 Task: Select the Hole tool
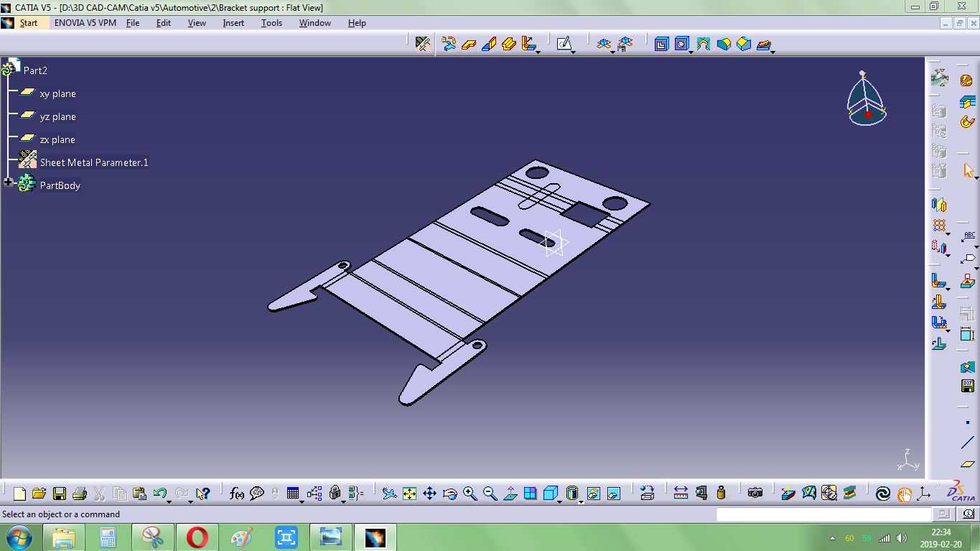tap(681, 44)
